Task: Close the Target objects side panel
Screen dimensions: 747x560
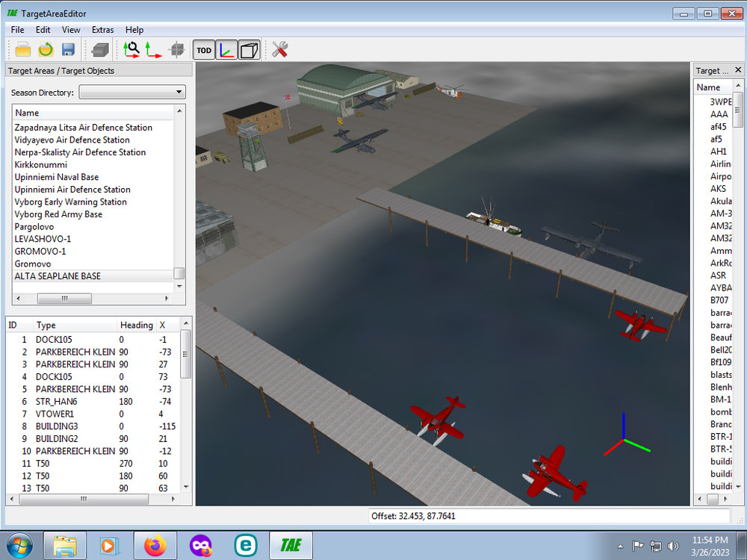Action: 738,70
